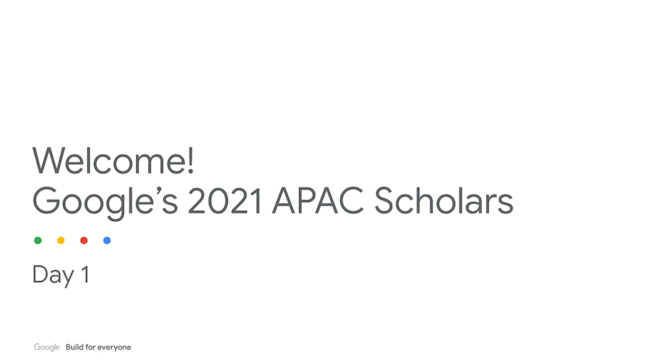The height and width of the screenshot is (363, 650).
Task: Click the word Google's in the heading
Action: (x=105, y=203)
